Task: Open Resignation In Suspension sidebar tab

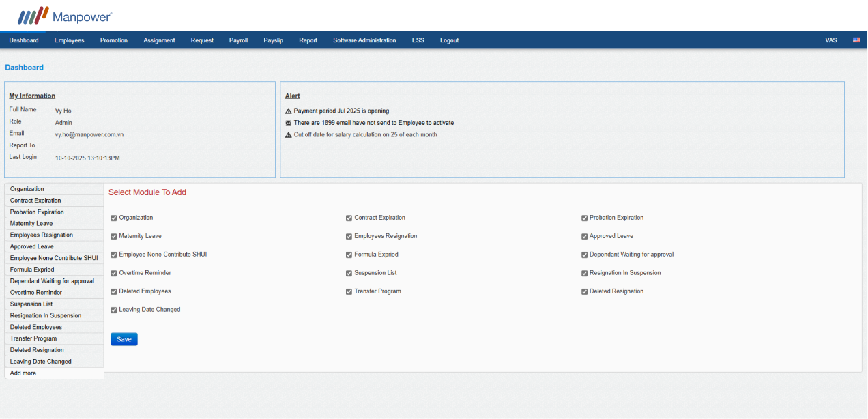Action: (54, 316)
